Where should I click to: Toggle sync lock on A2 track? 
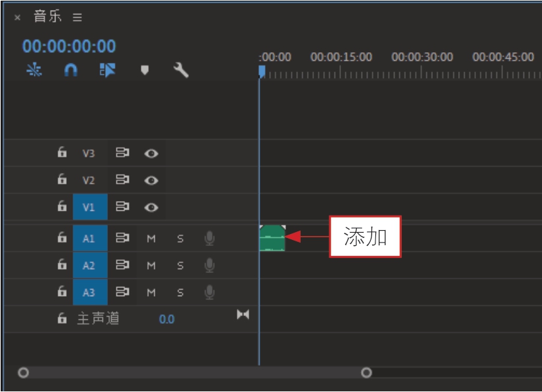tap(122, 265)
